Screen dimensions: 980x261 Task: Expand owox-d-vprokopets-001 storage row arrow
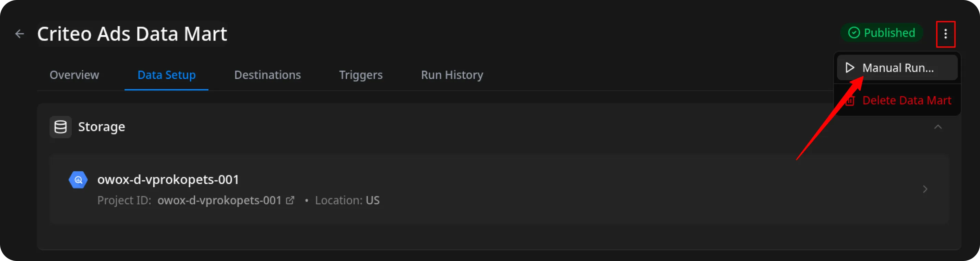pyautogui.click(x=925, y=189)
